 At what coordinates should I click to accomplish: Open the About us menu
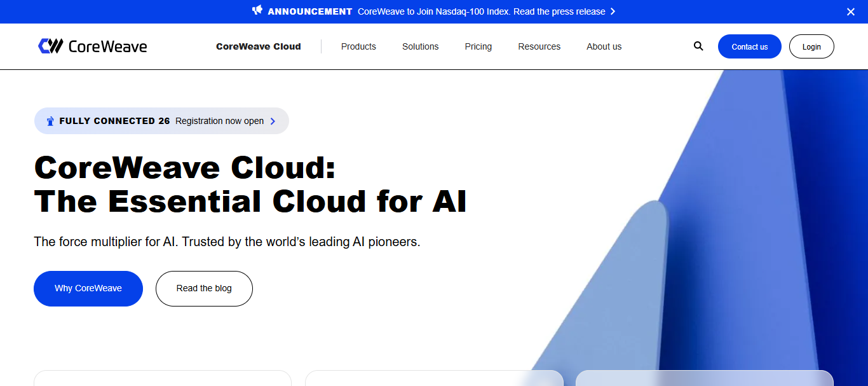click(x=604, y=46)
